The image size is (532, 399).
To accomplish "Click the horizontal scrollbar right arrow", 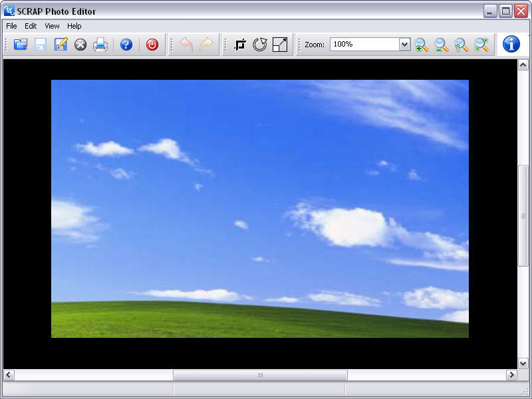I will click(x=511, y=375).
